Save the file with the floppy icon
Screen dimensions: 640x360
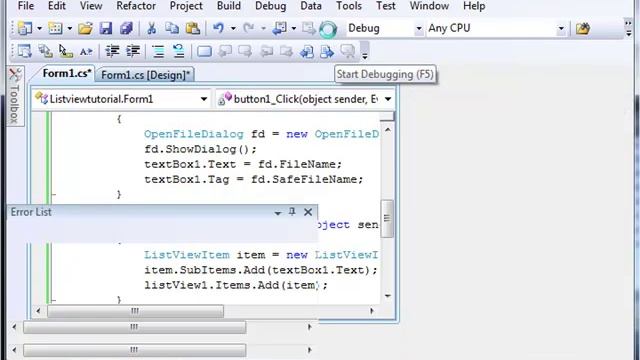(106, 28)
